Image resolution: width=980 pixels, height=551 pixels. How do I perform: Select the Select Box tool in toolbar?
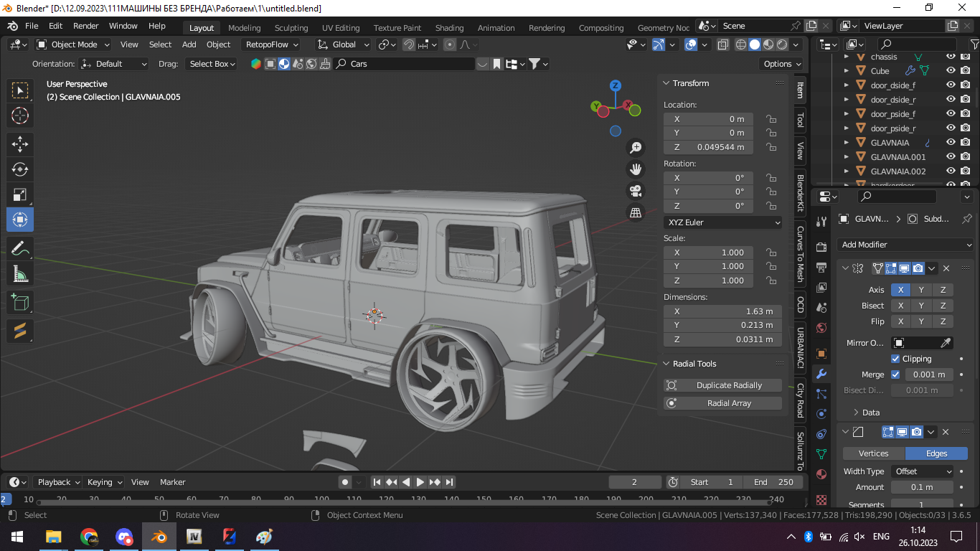(x=20, y=90)
